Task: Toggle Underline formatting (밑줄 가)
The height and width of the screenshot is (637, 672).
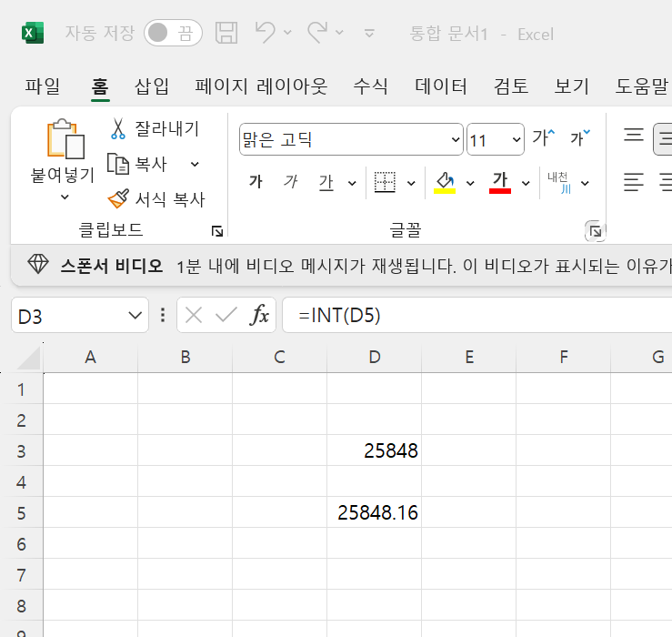Action: [326, 182]
